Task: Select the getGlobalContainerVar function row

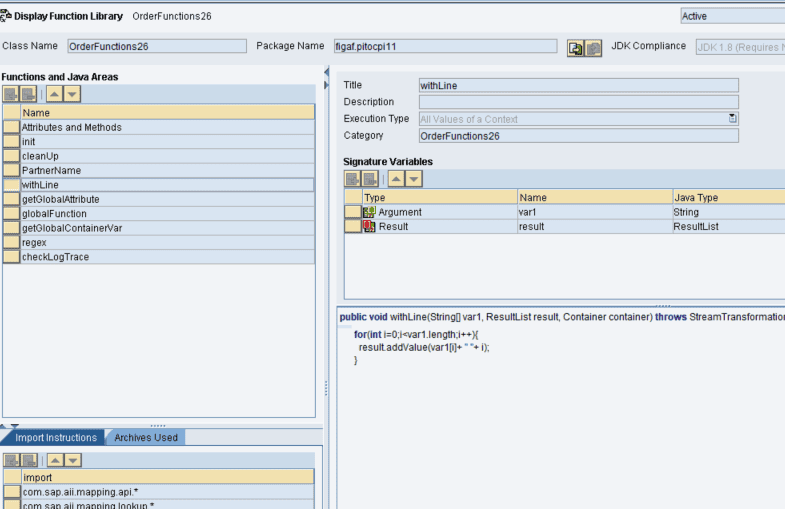Action: (167, 228)
